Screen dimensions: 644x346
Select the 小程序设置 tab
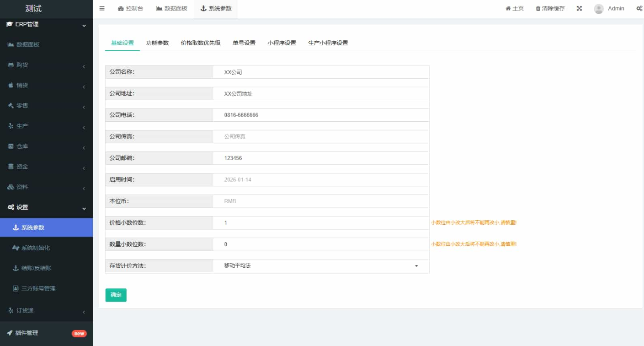pyautogui.click(x=282, y=43)
